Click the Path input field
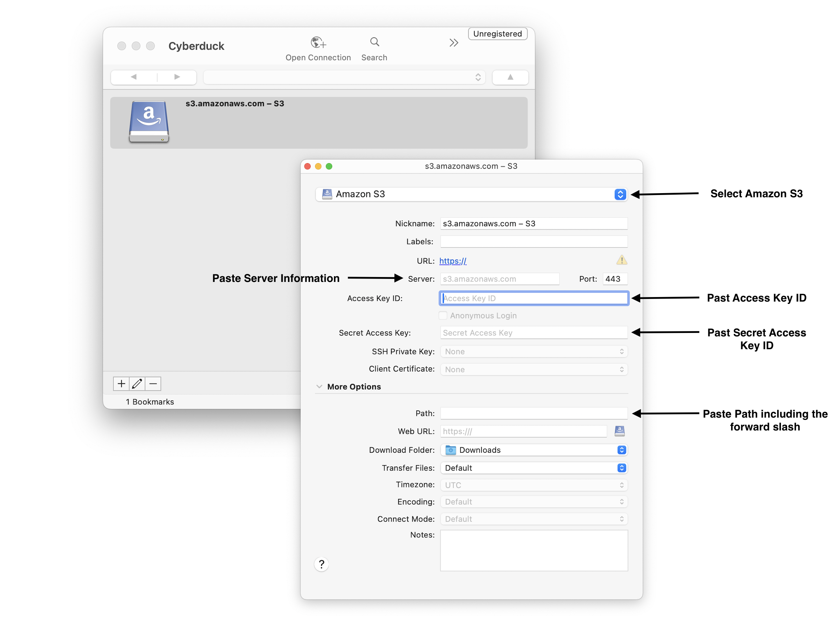Viewport: 835px width, 644px height. tap(534, 413)
